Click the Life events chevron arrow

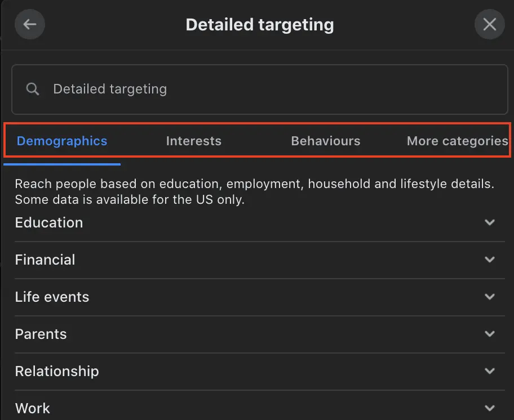pos(490,297)
